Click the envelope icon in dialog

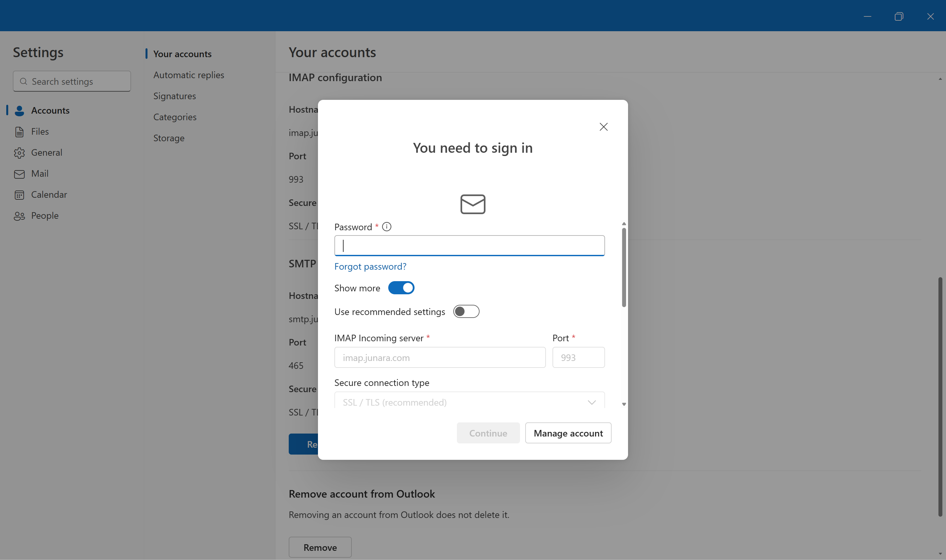point(473,204)
